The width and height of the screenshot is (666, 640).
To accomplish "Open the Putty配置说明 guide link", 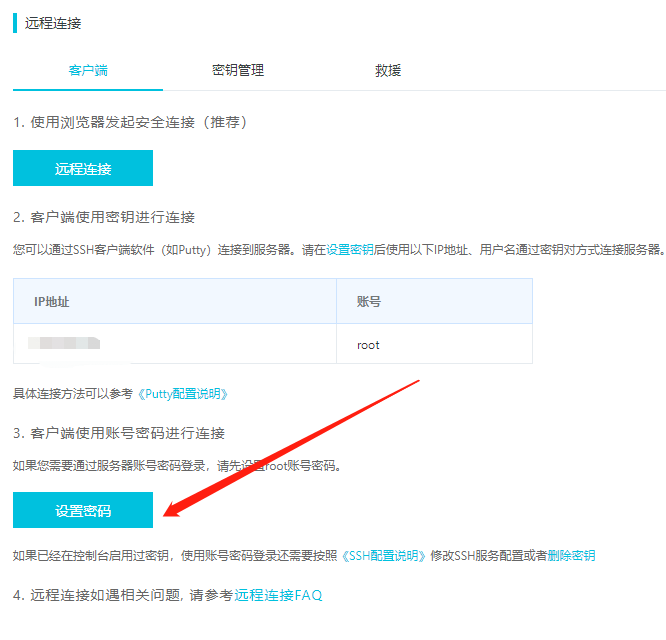I will pos(183,394).
